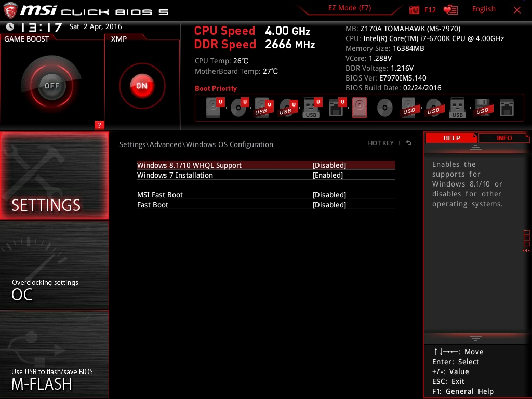This screenshot has height=399, width=532.
Task: Select the legacy CD/DVD boot icon without UEFI badge
Action: click(x=385, y=108)
